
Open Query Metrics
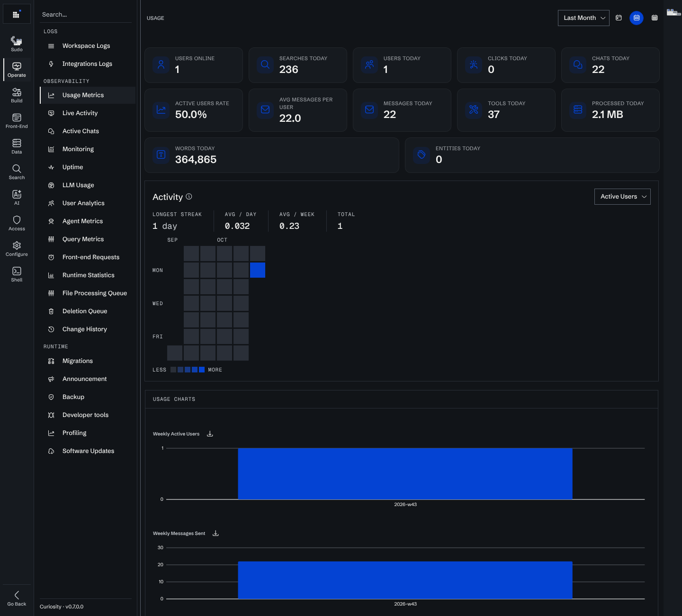pyautogui.click(x=88, y=239)
